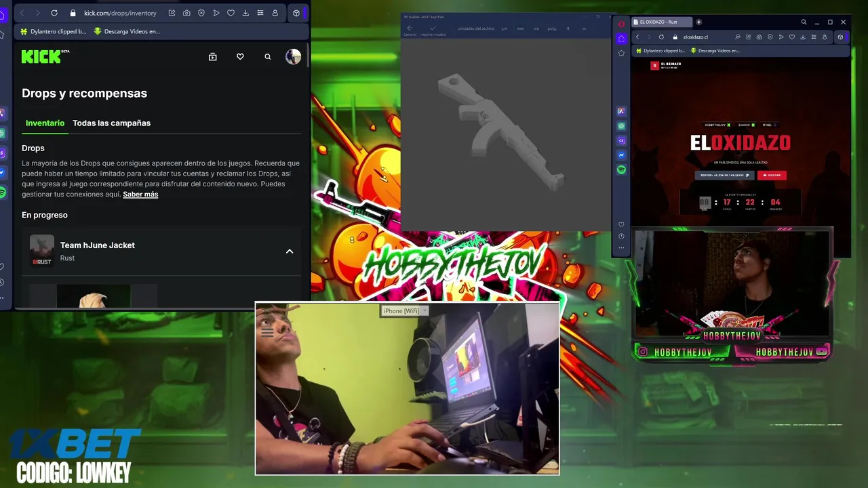
Task: Open downloads icon in Kick window toolbar
Action: [x=245, y=13]
